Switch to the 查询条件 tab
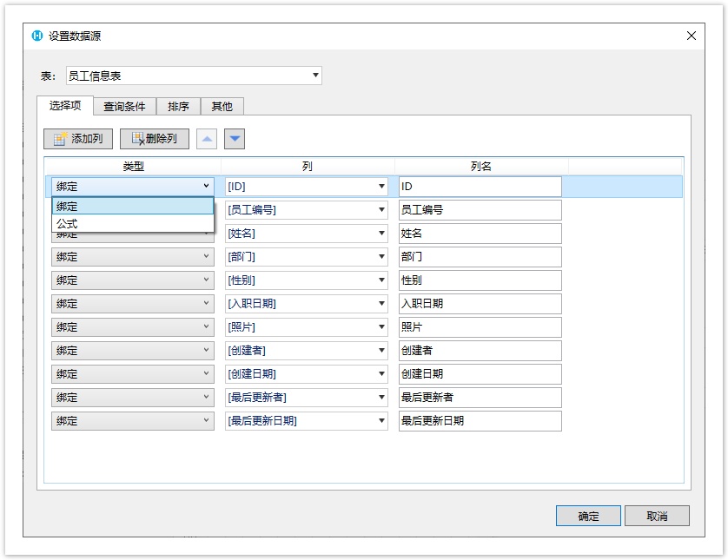The image size is (728, 560). [x=124, y=106]
